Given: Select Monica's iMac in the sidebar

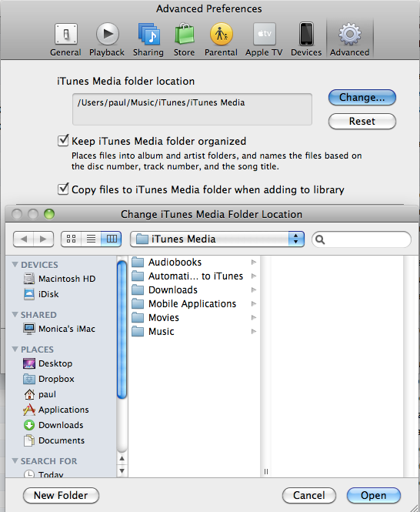Looking at the screenshot, I should pos(59,329).
